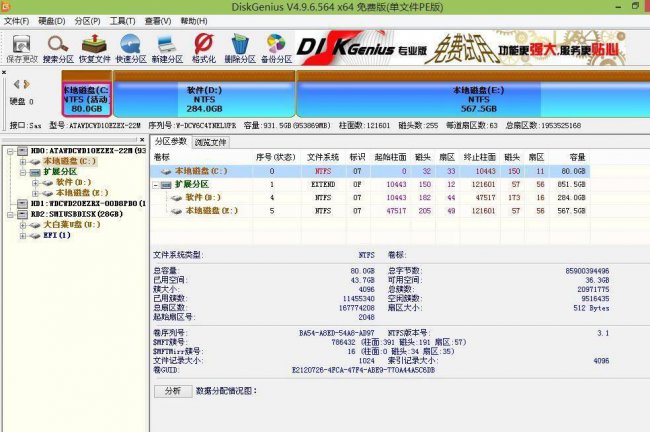Click the 保存更改 save changes icon
This screenshot has height=432, width=650.
coord(22,49)
